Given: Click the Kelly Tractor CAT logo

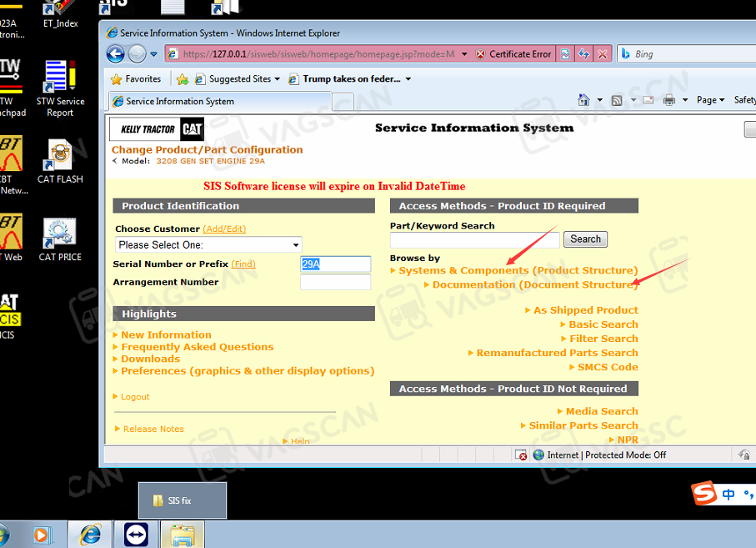Looking at the screenshot, I should point(157,128).
